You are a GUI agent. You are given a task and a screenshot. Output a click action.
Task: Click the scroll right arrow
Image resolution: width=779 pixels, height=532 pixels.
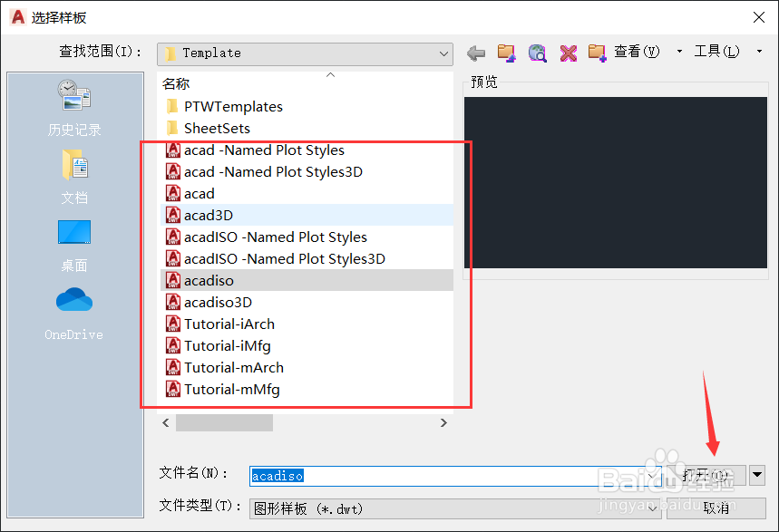point(443,422)
